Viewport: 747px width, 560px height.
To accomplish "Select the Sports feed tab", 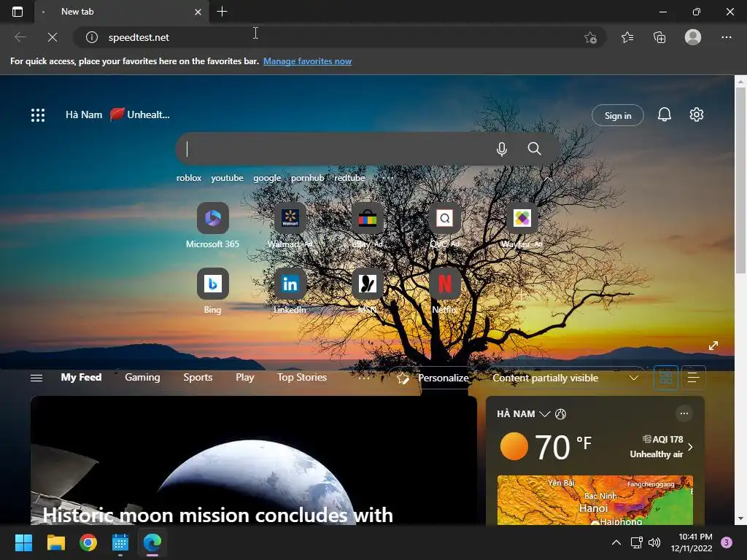I will coord(198,378).
